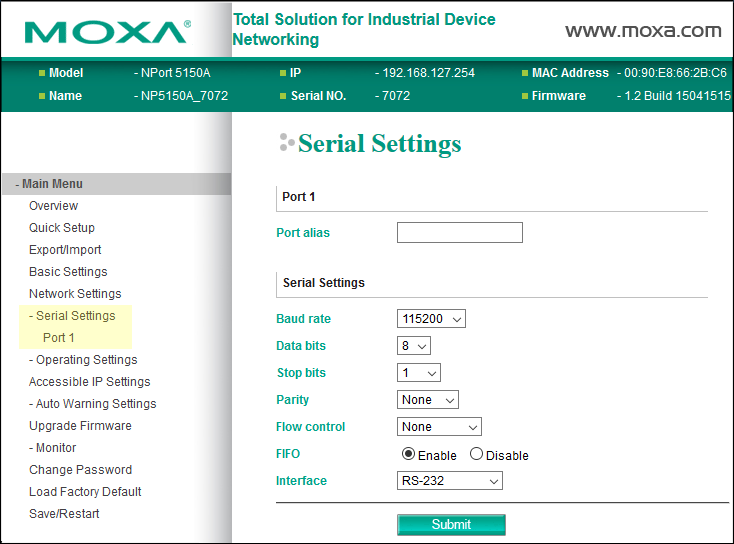Select Port 1 under Serial Settings

point(59,338)
